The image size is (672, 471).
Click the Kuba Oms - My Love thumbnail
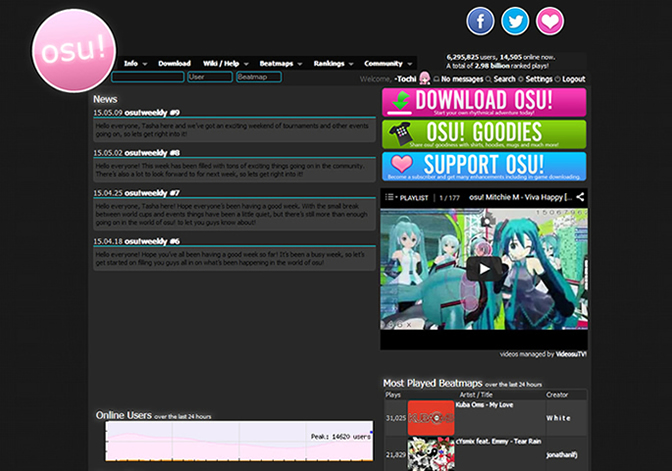pyautogui.click(x=431, y=418)
